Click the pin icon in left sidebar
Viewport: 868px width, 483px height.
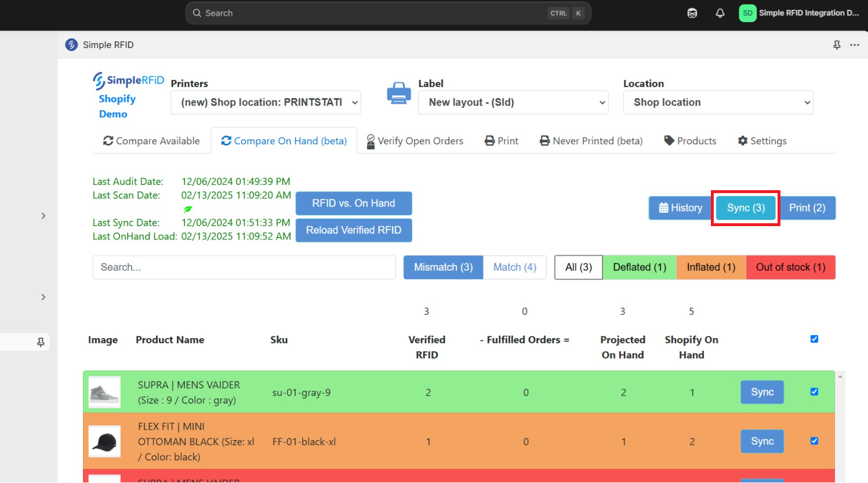tap(41, 342)
